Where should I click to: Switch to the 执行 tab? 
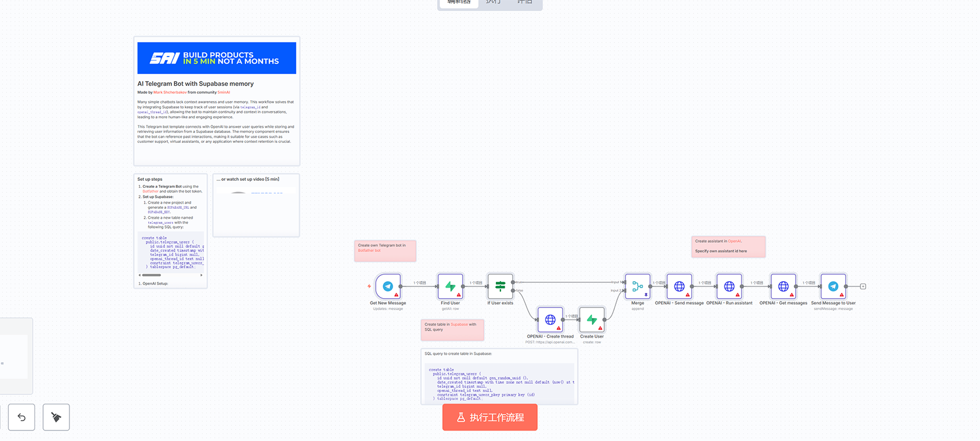(x=494, y=2)
